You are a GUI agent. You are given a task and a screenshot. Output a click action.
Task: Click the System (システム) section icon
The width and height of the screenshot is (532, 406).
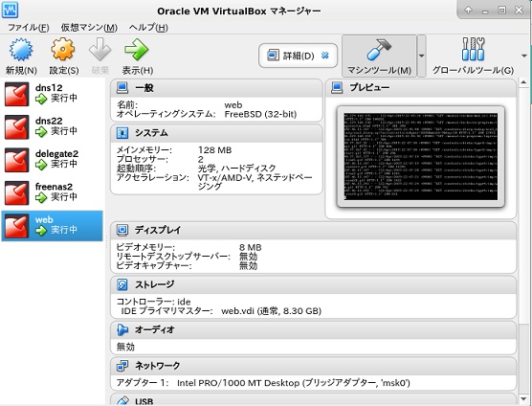click(122, 133)
